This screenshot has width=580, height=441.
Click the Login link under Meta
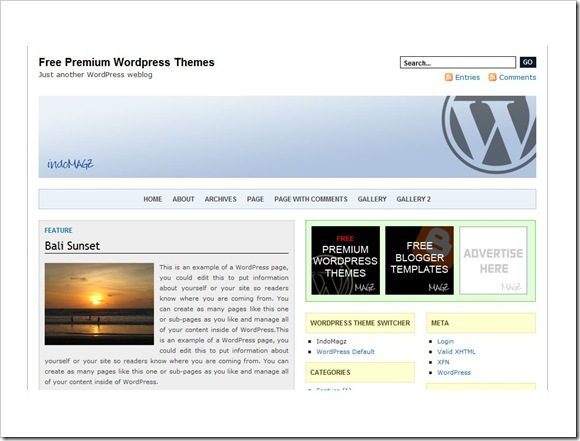(445, 341)
